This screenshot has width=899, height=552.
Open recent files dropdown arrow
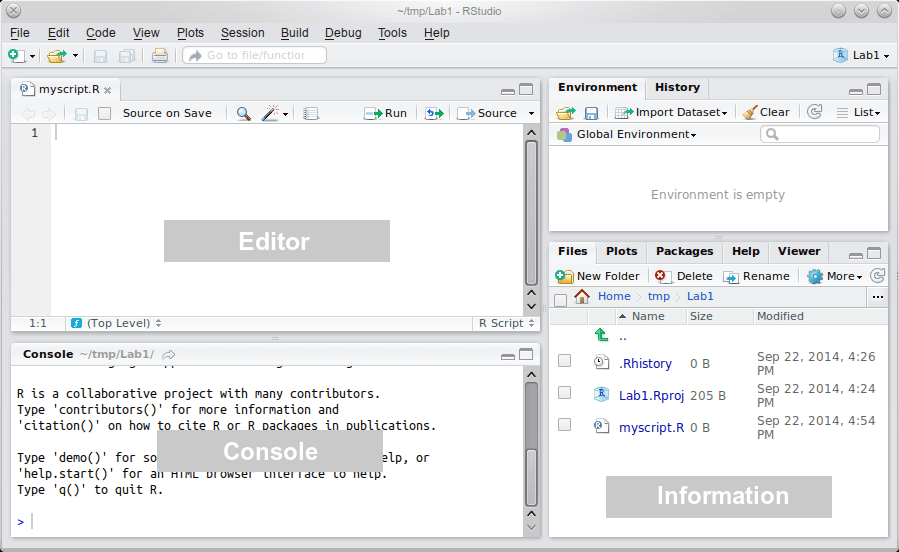(x=75, y=56)
